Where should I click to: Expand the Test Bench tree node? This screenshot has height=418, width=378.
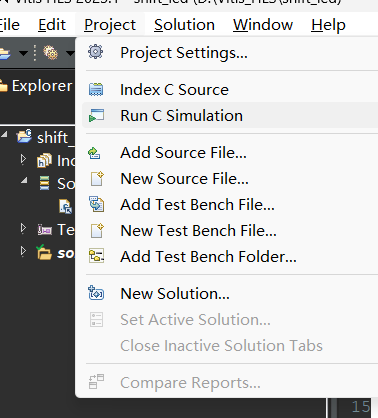coord(23,228)
